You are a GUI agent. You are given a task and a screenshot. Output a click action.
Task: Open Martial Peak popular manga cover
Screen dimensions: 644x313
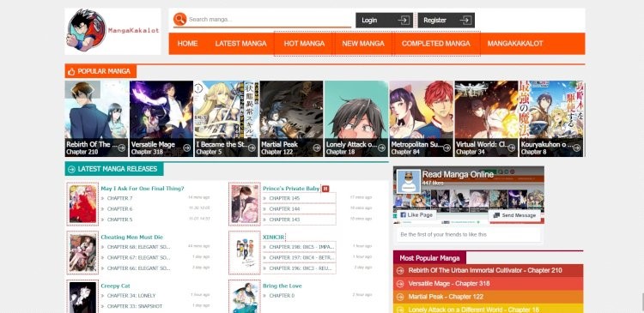[x=291, y=118]
